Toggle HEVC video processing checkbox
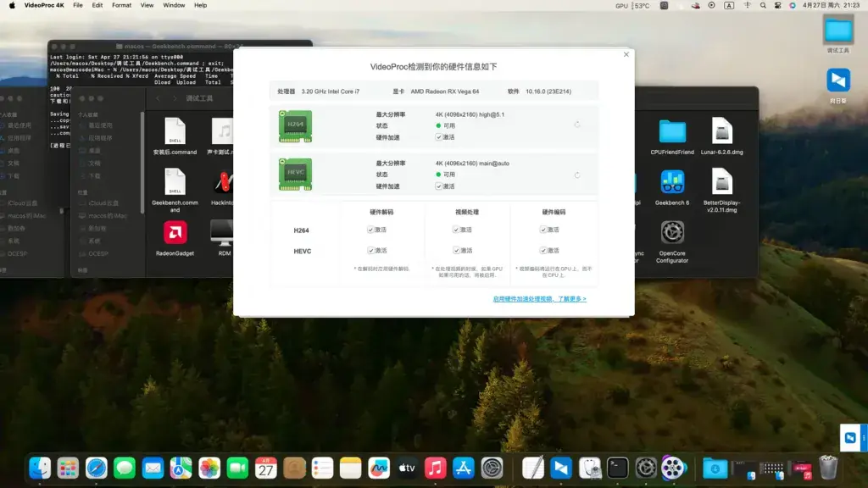 [x=455, y=250]
